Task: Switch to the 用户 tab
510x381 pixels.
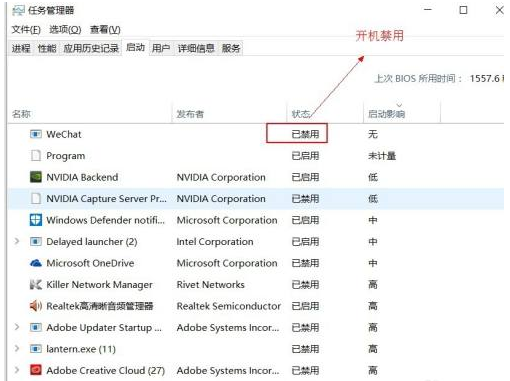Action: [x=161, y=48]
